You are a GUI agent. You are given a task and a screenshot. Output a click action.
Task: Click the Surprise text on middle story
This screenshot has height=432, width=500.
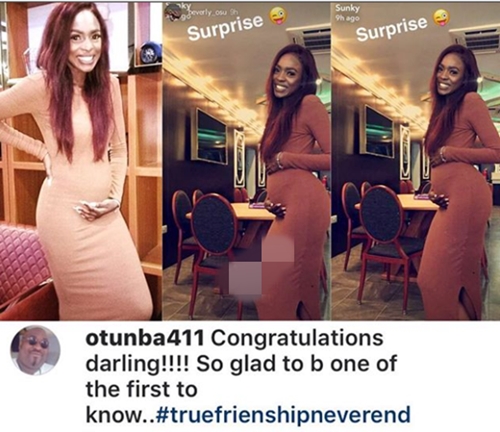225,27
